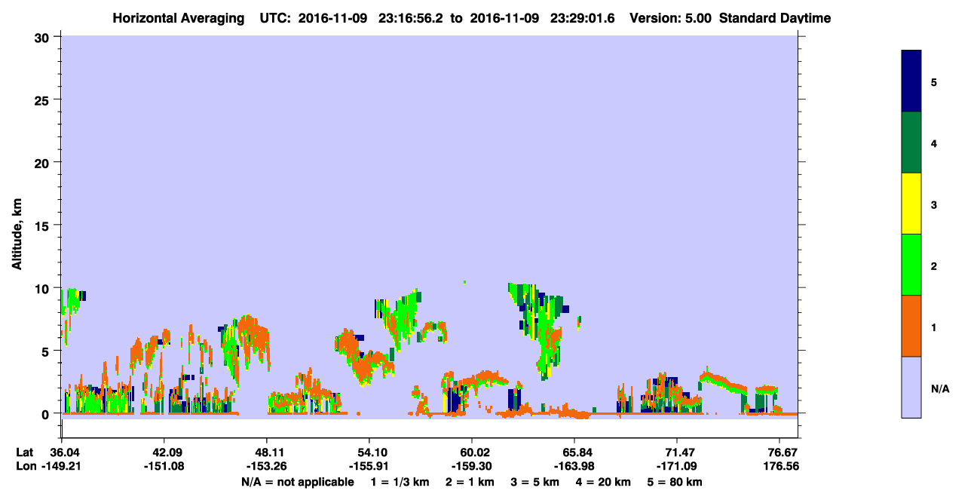
Task: Click the longitude value '-153.26'
Action: (267, 466)
